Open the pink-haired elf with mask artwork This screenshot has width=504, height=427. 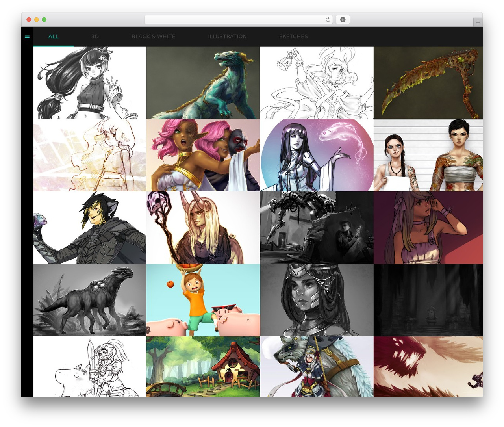click(x=203, y=155)
